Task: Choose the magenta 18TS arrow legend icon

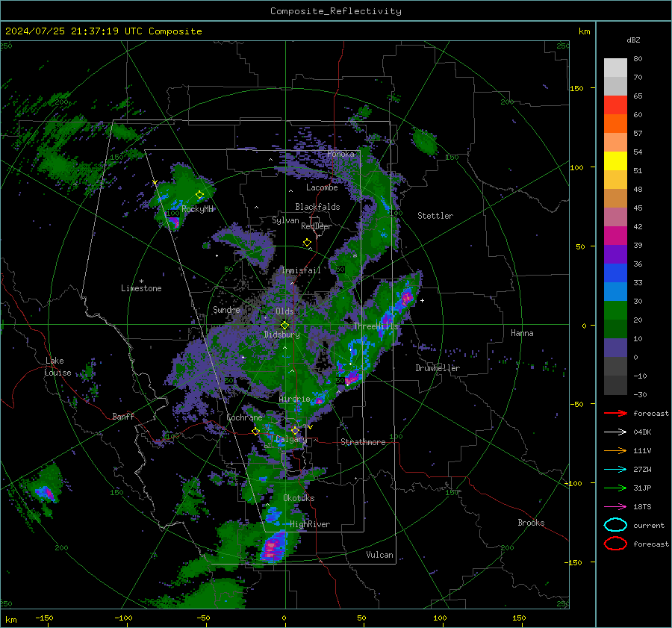Action: coord(615,507)
